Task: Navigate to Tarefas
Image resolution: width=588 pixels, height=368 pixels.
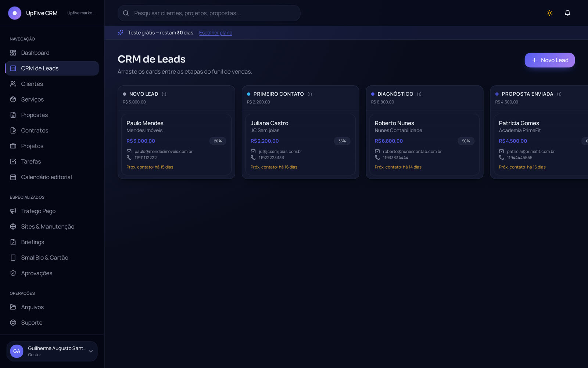Action: point(52,162)
